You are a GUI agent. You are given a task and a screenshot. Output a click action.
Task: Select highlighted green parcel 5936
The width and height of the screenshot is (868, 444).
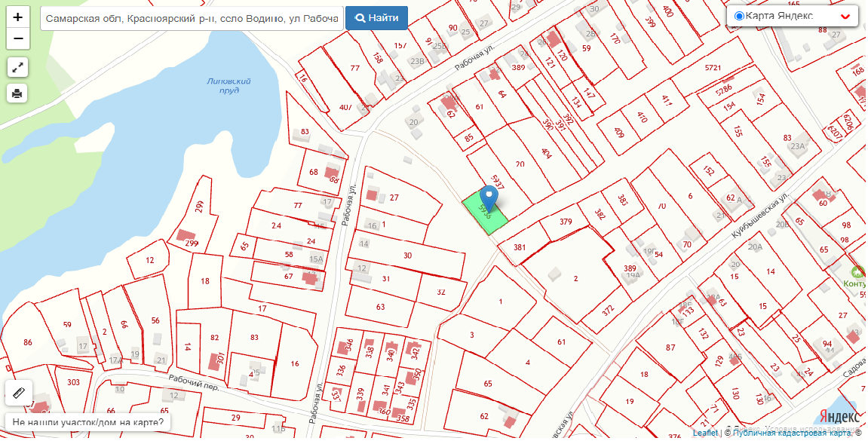[x=485, y=213]
